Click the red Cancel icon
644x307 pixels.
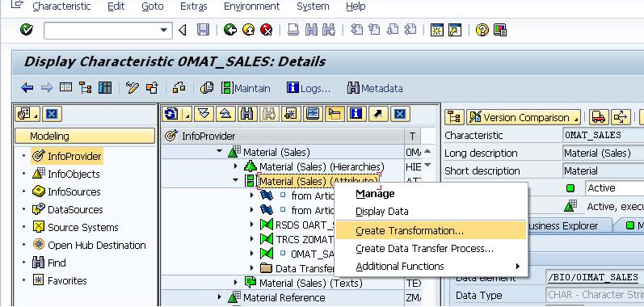point(266,30)
